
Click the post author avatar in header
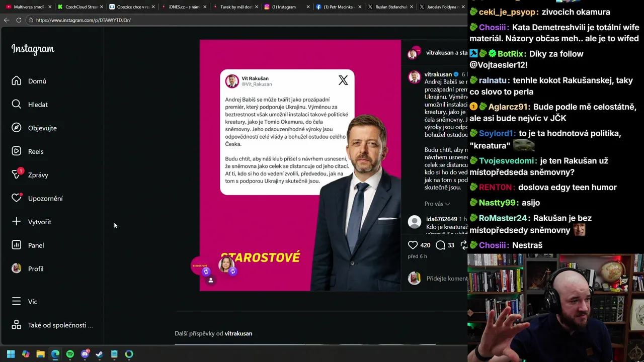[414, 53]
